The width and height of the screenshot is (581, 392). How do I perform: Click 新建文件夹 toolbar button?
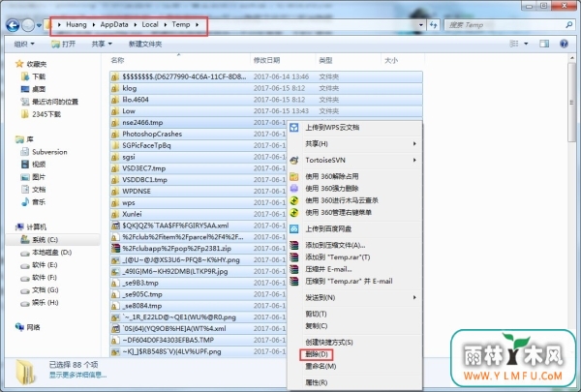[x=145, y=45]
